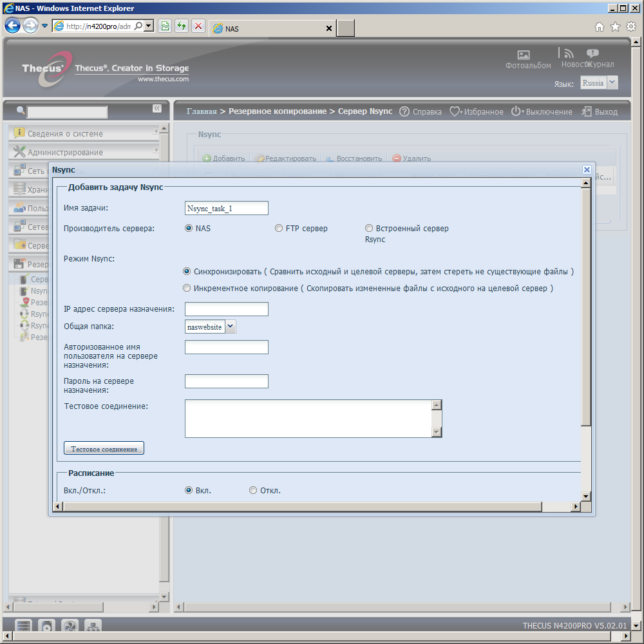The height and width of the screenshot is (644, 644).
Task: Click the IE Back arrow button
Action: [12, 26]
